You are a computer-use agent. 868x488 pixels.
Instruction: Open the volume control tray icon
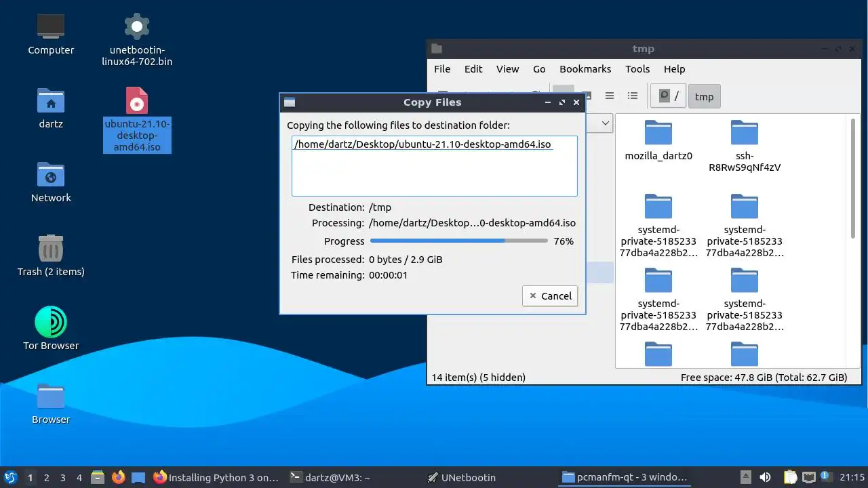(766, 477)
